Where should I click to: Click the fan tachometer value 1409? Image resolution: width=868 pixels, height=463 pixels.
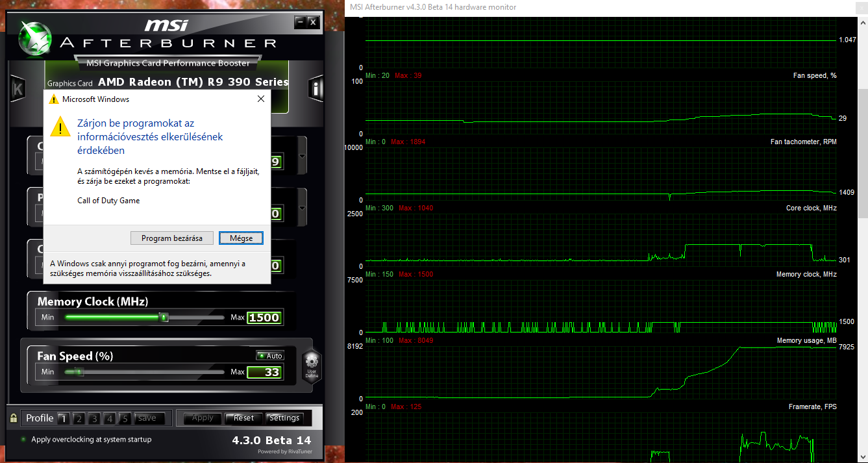tap(846, 192)
